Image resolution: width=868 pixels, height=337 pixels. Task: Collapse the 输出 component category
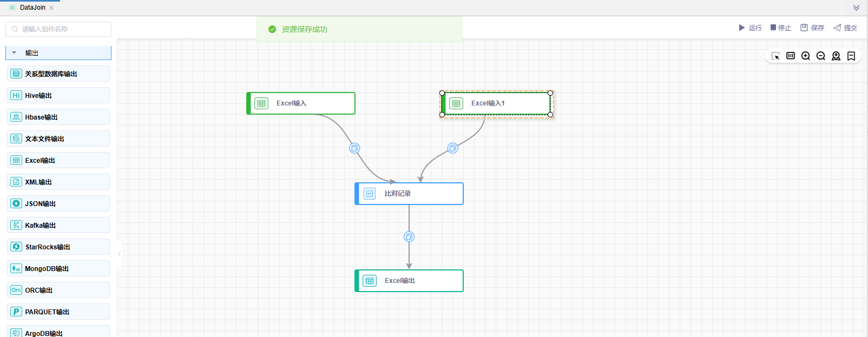click(15, 53)
